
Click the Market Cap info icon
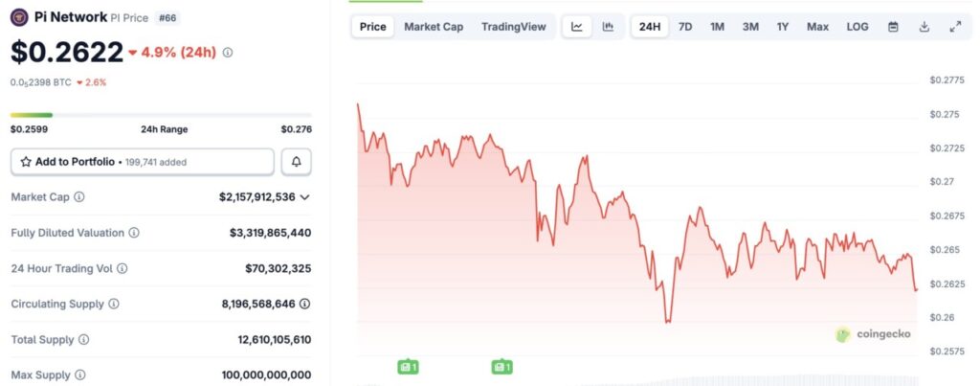click(x=79, y=197)
